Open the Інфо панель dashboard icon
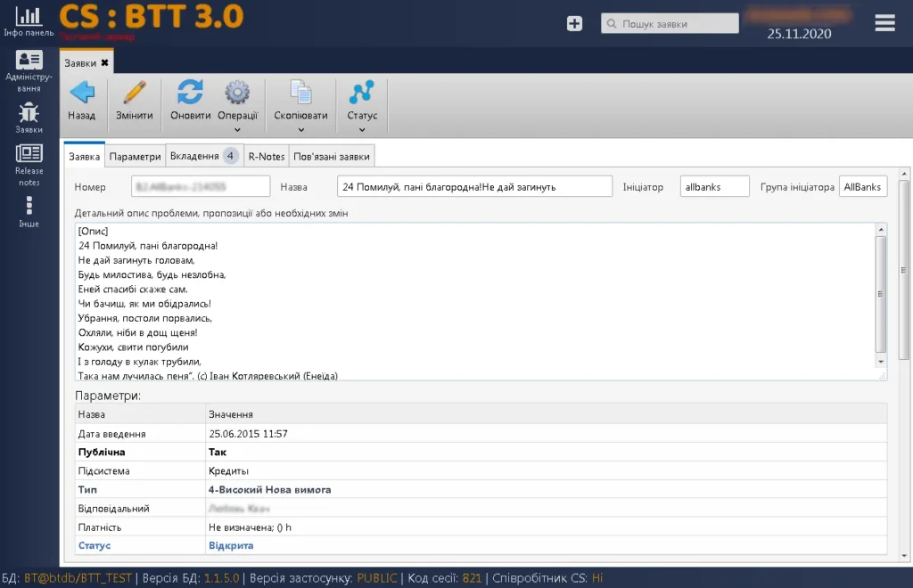 click(x=29, y=16)
